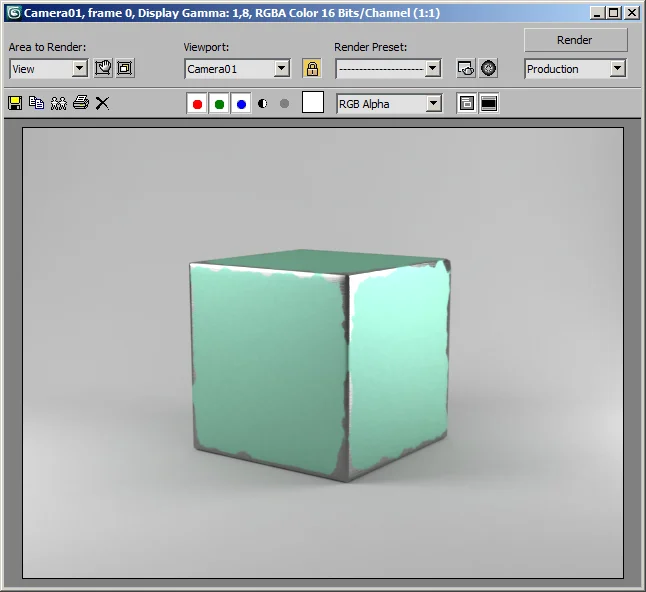
Task: Click the rendered cube image
Action: 320,365
